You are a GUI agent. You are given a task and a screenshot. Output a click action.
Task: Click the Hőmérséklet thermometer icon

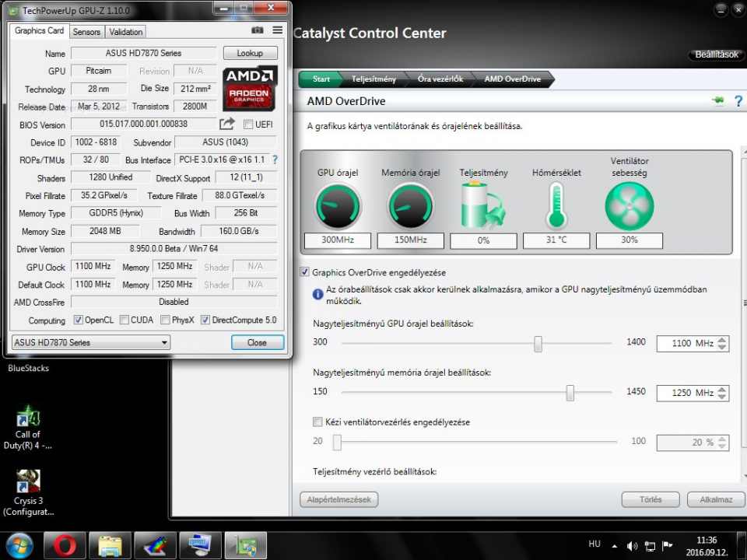pos(556,206)
